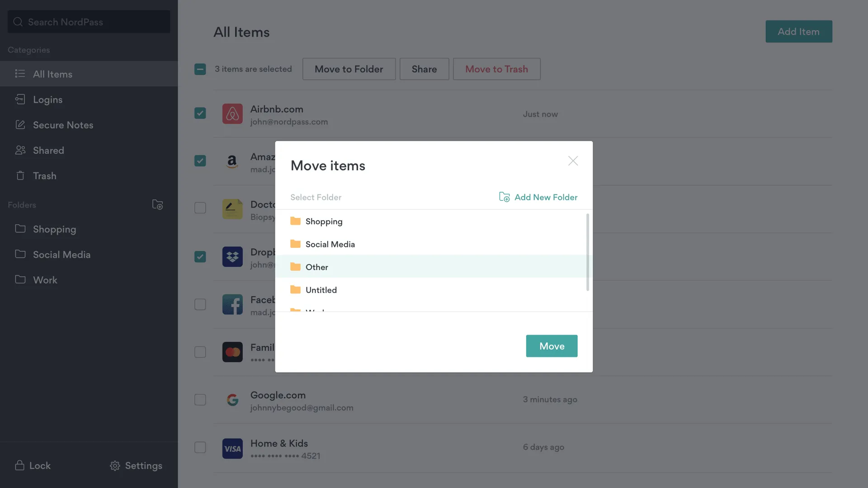Image resolution: width=868 pixels, height=488 pixels.
Task: Click the Lock padlock icon
Action: coord(19,465)
